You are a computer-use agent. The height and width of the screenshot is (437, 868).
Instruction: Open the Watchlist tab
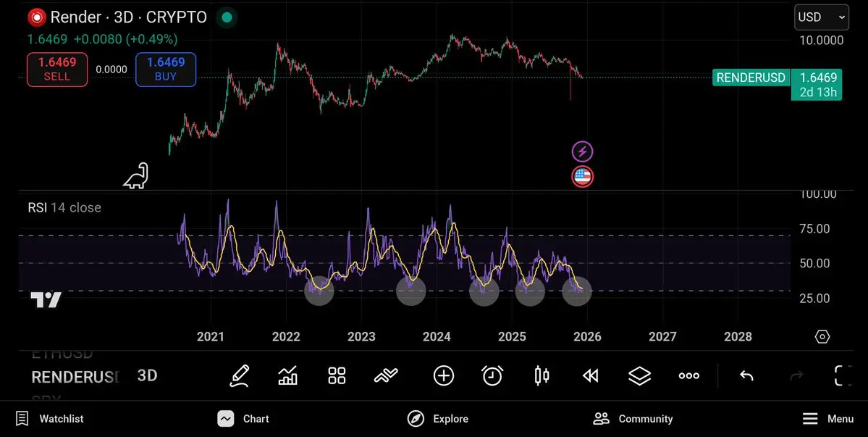[x=49, y=419]
